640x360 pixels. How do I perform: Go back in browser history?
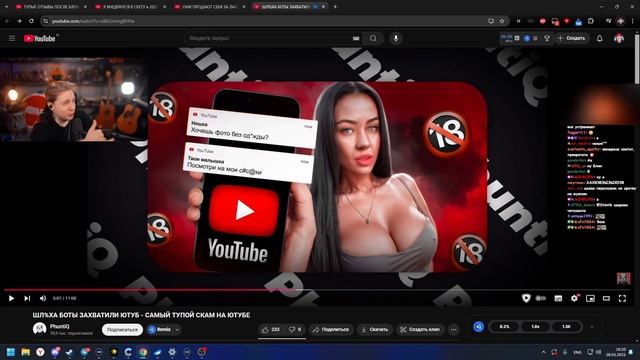point(7,21)
